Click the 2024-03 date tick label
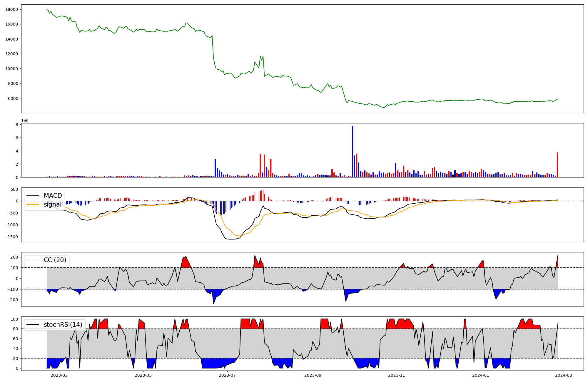The image size is (588, 382). [x=563, y=375]
